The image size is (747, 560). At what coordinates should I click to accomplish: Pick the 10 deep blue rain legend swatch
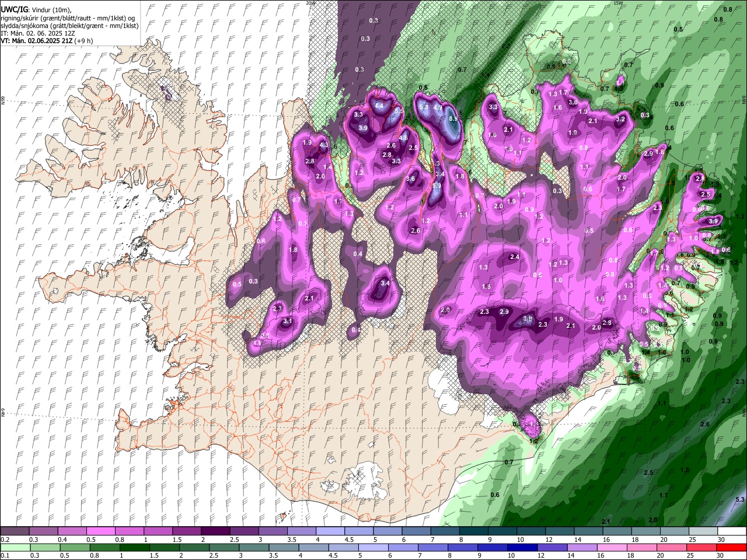522,548
